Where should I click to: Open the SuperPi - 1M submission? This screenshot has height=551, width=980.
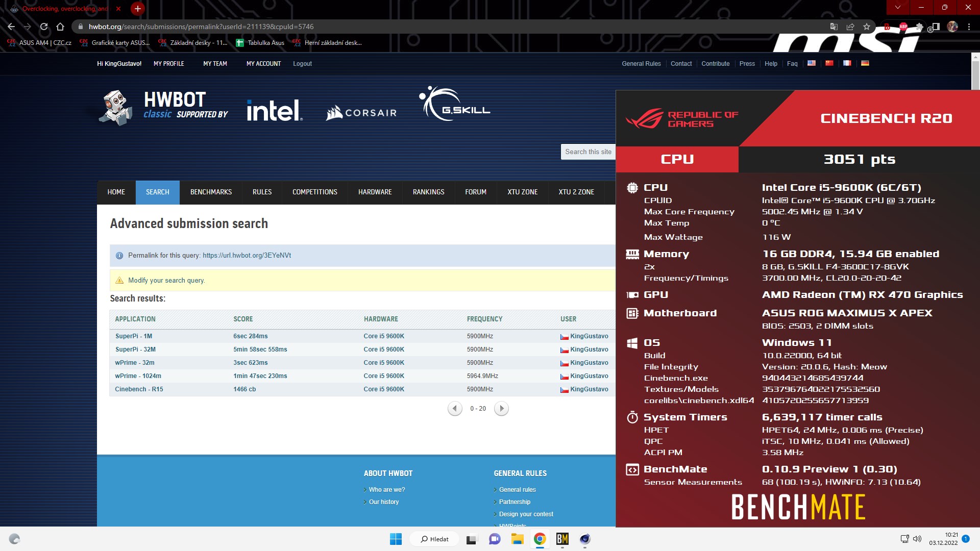click(134, 336)
